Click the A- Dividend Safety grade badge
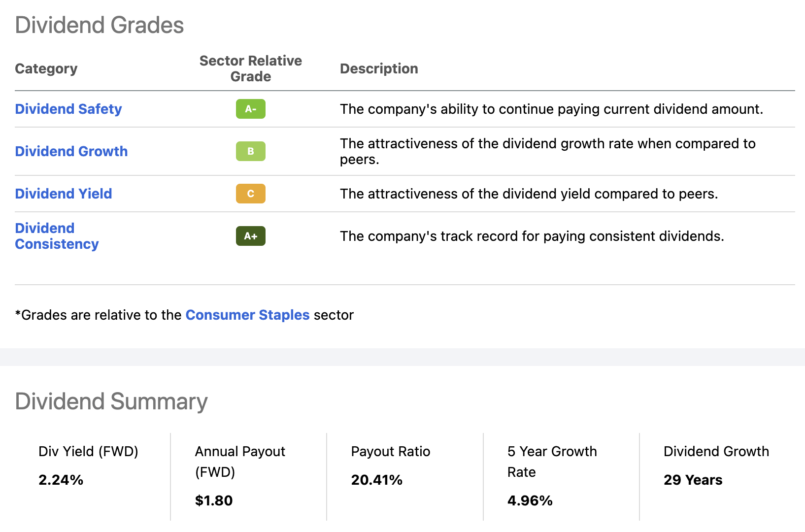Viewport: 805px width, 532px height. tap(250, 109)
